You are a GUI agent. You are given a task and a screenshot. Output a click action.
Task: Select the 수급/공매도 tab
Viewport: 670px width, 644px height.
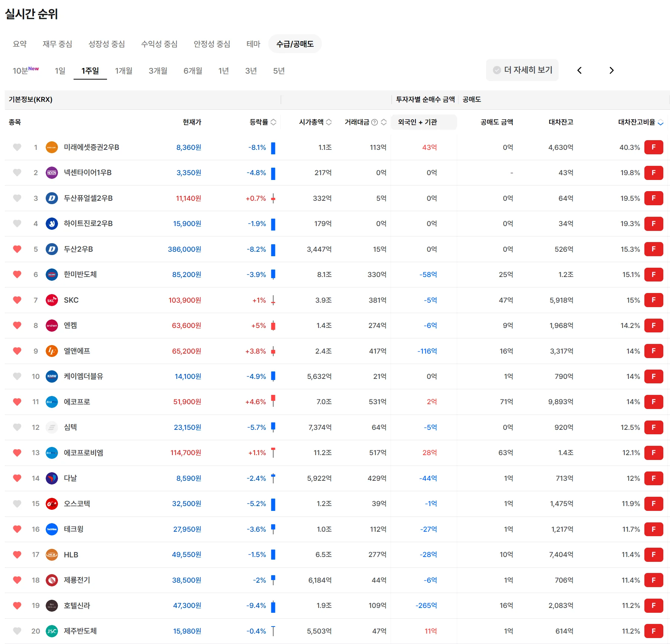point(295,44)
